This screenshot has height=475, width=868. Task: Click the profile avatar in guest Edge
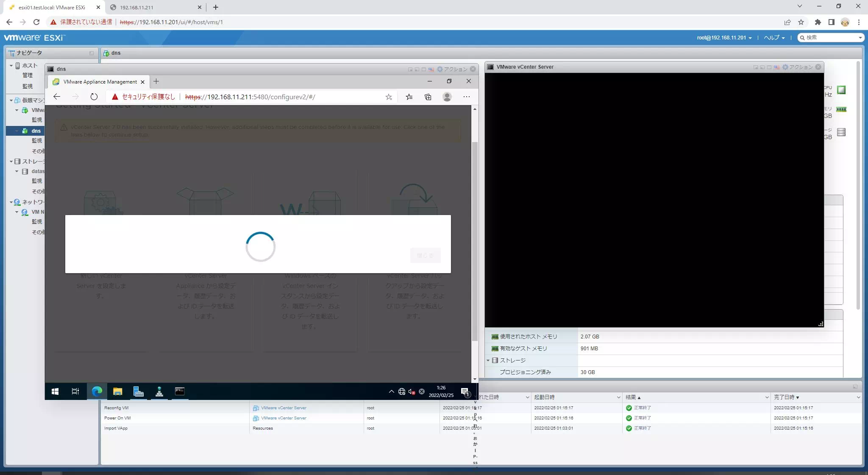[447, 97]
